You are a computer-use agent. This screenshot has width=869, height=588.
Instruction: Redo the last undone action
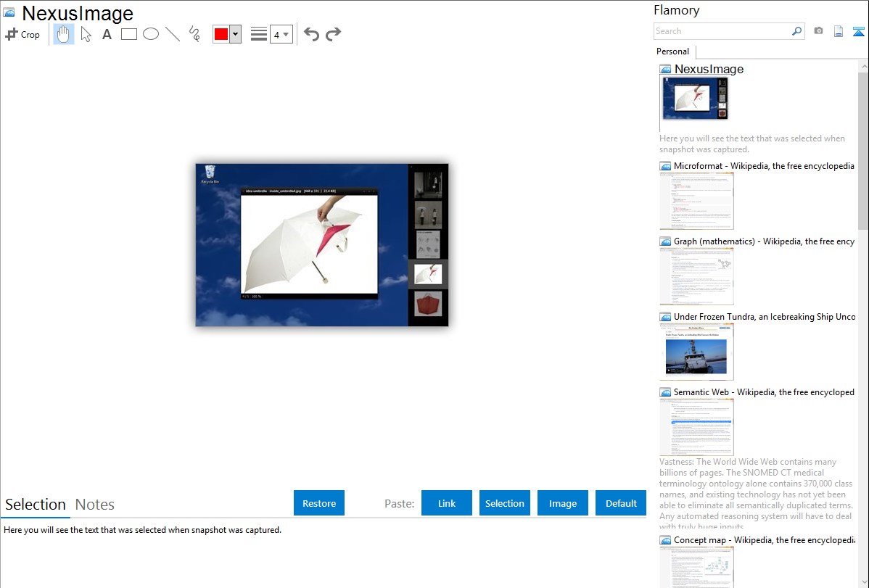[x=333, y=34]
